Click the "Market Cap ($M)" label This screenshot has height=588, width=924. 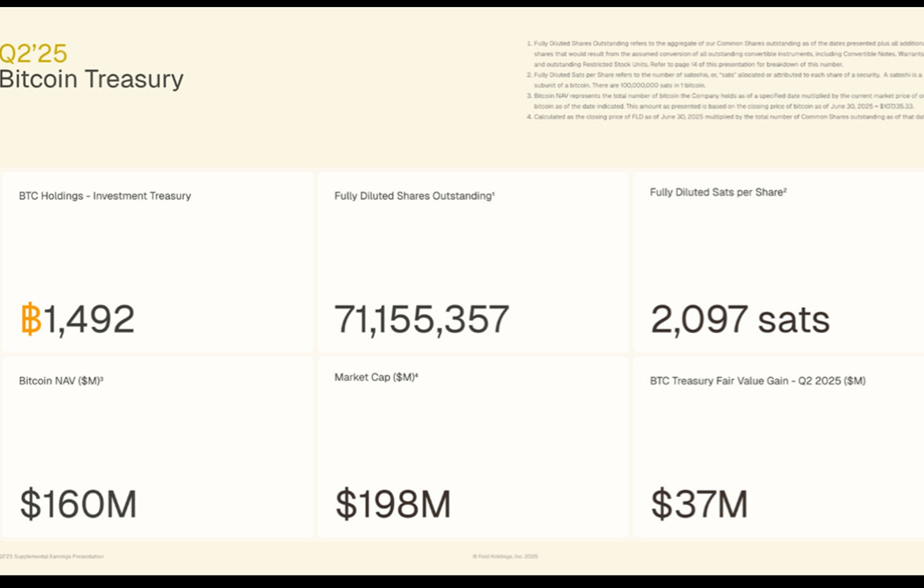point(376,377)
